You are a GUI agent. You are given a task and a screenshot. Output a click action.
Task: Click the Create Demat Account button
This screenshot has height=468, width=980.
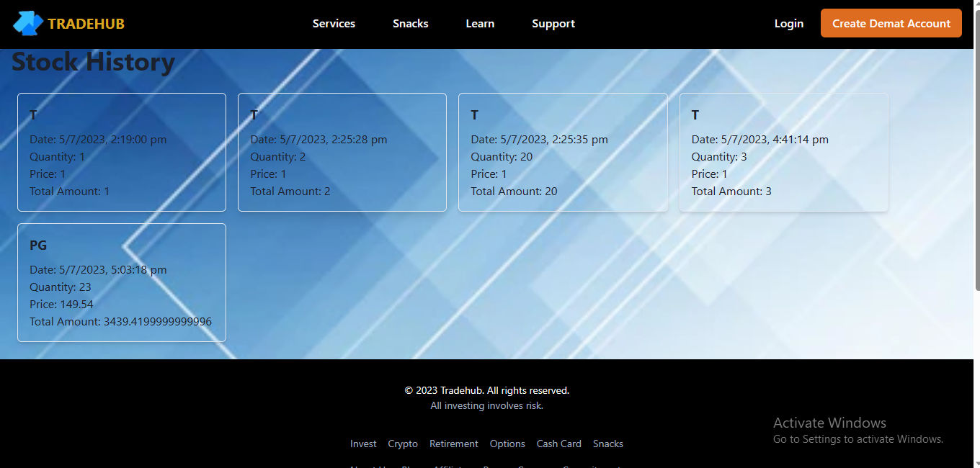891,23
